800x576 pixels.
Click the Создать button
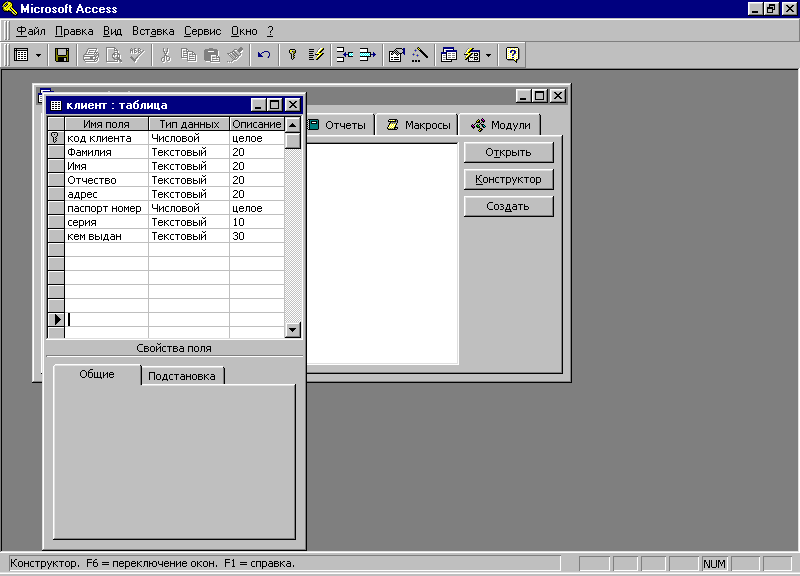pos(508,207)
